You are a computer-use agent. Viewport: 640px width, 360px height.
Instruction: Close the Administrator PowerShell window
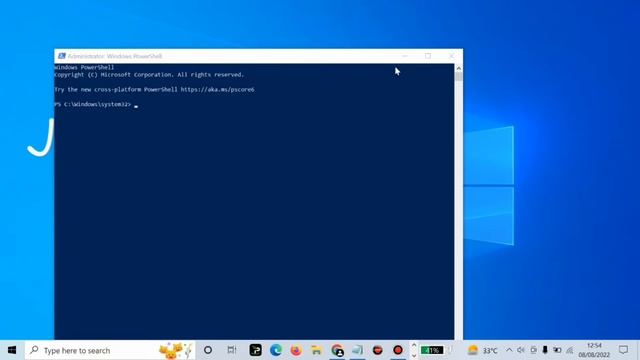(x=451, y=56)
